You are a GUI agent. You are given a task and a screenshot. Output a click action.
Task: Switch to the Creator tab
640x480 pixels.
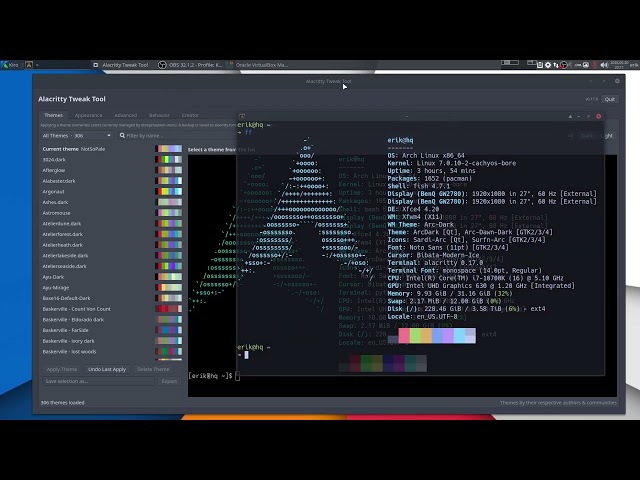[190, 116]
